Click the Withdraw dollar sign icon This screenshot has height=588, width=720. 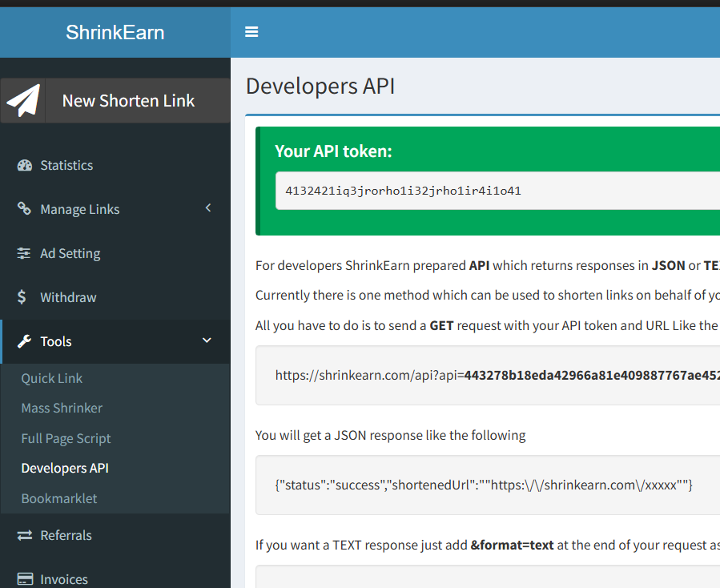22,296
